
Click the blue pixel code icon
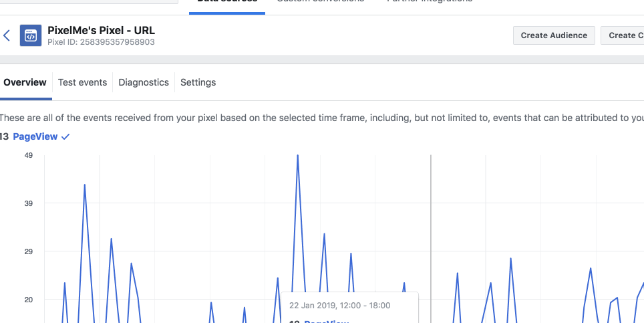[x=29, y=36]
